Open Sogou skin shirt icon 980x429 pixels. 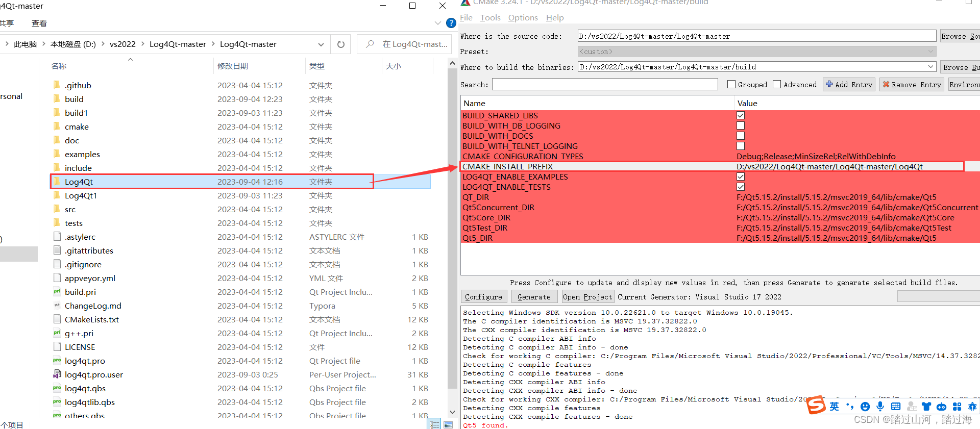point(926,407)
